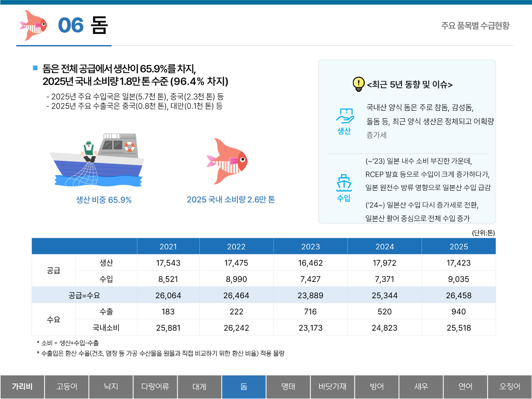Click the 국내소비 row label

[106, 328]
